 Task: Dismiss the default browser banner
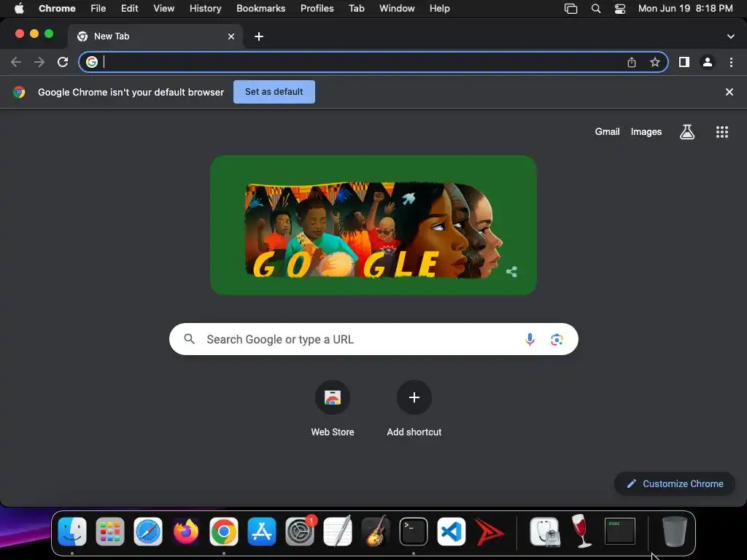[x=729, y=92]
